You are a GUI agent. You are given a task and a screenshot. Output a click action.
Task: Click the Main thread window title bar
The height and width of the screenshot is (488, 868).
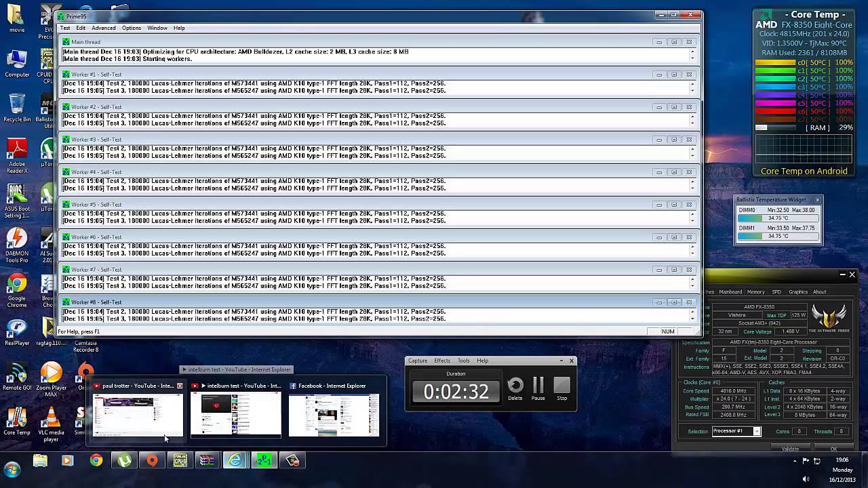point(380,42)
